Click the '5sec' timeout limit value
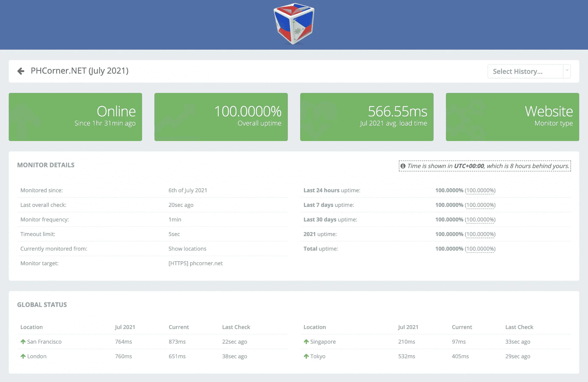The width and height of the screenshot is (588, 382). [x=174, y=234]
